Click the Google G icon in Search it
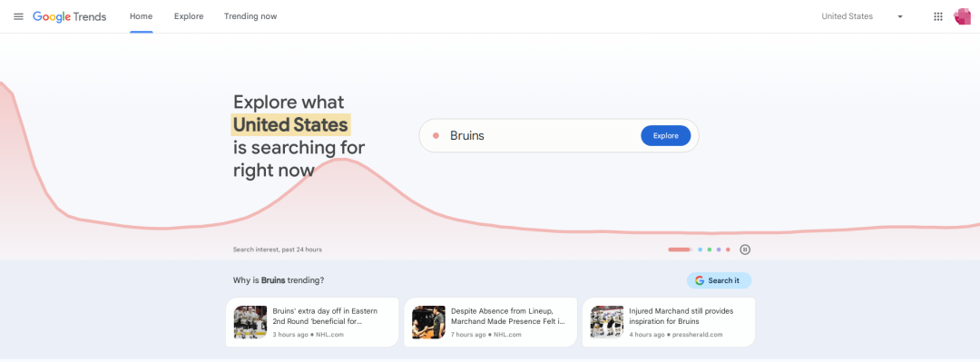980x362 pixels. coord(700,280)
